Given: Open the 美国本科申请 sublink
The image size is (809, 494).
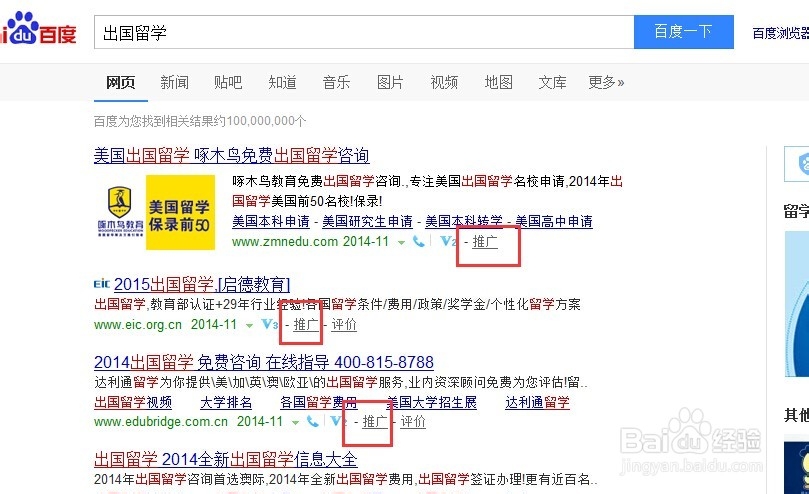Looking at the screenshot, I should 271,221.
